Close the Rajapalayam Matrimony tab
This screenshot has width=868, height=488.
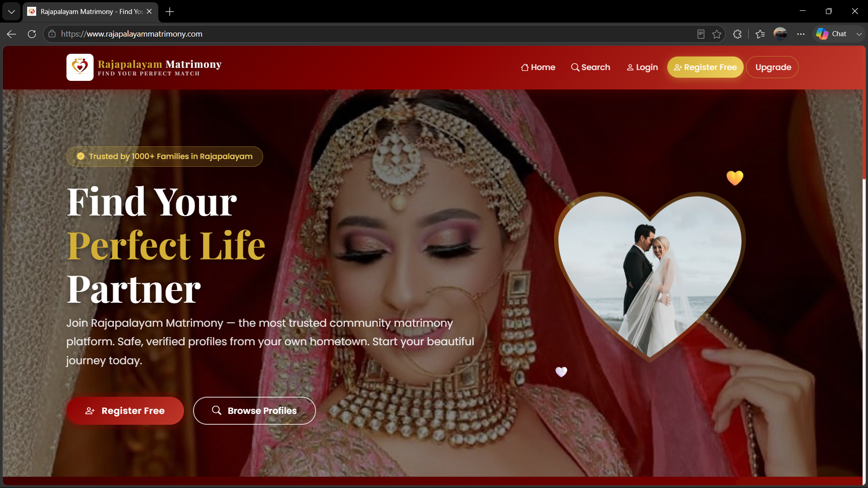tap(149, 12)
